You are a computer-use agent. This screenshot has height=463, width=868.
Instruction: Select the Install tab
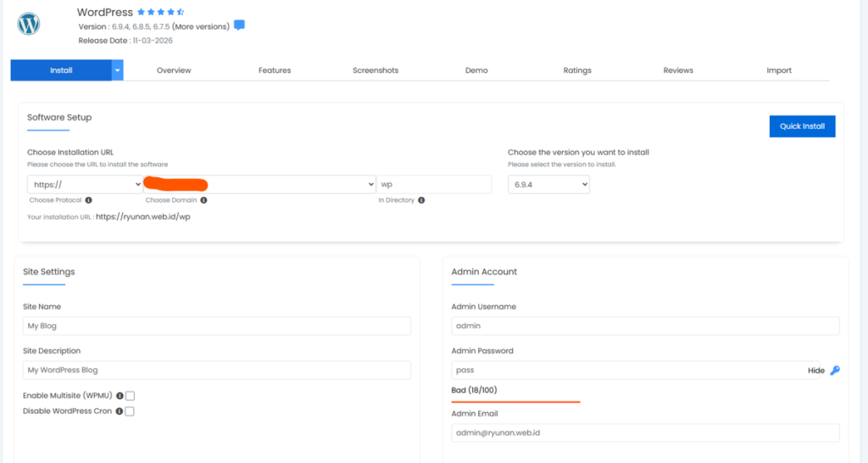pyautogui.click(x=61, y=70)
